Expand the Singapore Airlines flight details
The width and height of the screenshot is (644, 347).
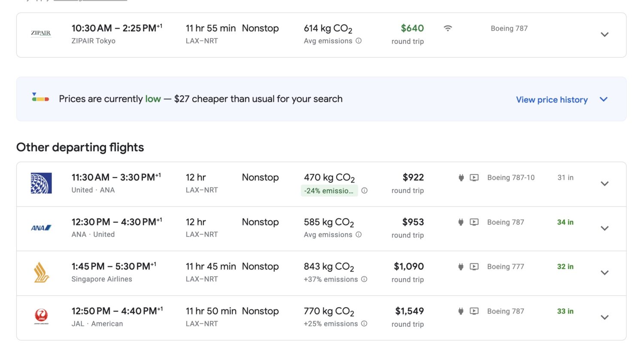[605, 272]
